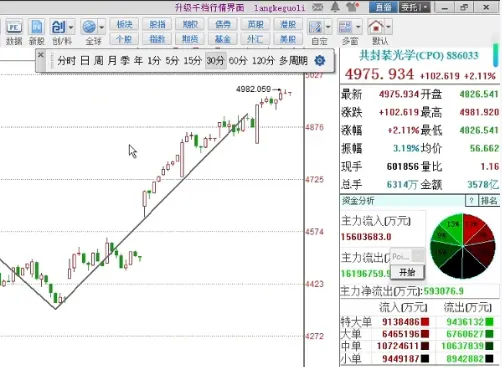The width and height of the screenshot is (502, 367).
Task: Click the 4982.059 high price marker
Action: click(x=253, y=89)
